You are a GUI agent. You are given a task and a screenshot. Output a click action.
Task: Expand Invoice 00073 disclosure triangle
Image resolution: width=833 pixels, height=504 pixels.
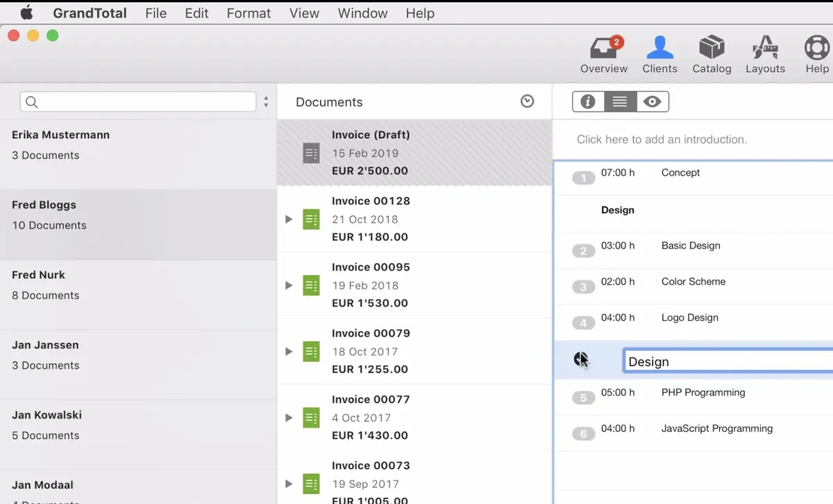(289, 484)
